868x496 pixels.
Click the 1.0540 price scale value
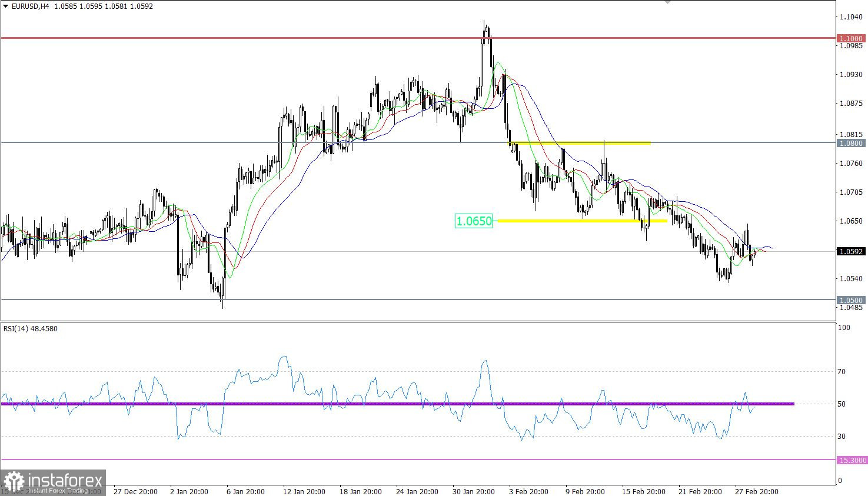pyautogui.click(x=852, y=278)
